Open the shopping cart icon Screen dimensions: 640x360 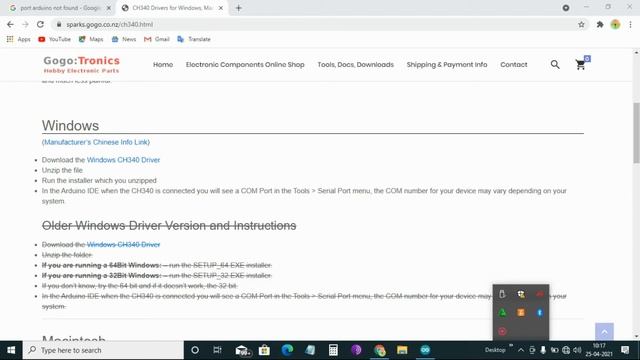(580, 64)
